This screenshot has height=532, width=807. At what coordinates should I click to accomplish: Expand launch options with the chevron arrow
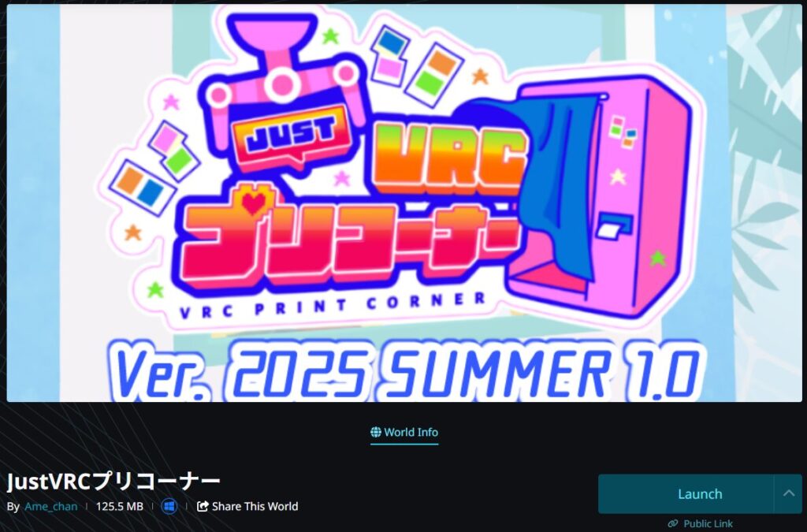(x=788, y=493)
